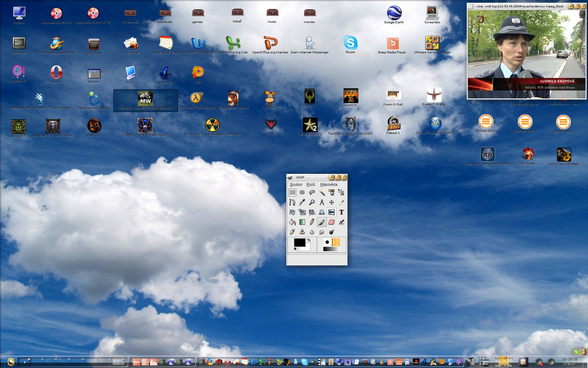Open the Rozš. menu in GIMP
This screenshot has width=588, height=368.
(x=311, y=185)
